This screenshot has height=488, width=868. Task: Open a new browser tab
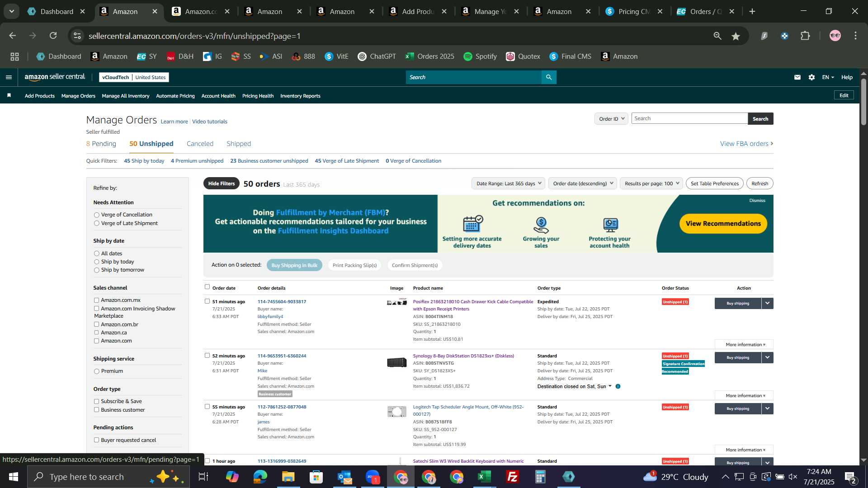(x=752, y=11)
